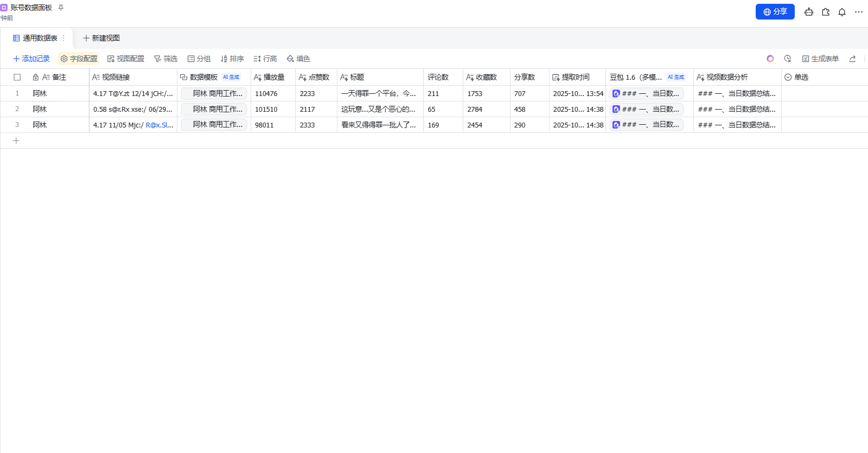Viewport: 868px width, 453px height.
Task: Click video link cell starting 0.58 s@r.Rx
Action: pos(133,109)
